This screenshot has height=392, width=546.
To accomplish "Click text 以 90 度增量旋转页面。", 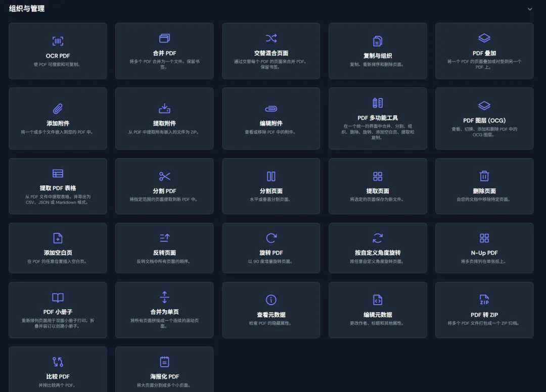I will [271, 262].
